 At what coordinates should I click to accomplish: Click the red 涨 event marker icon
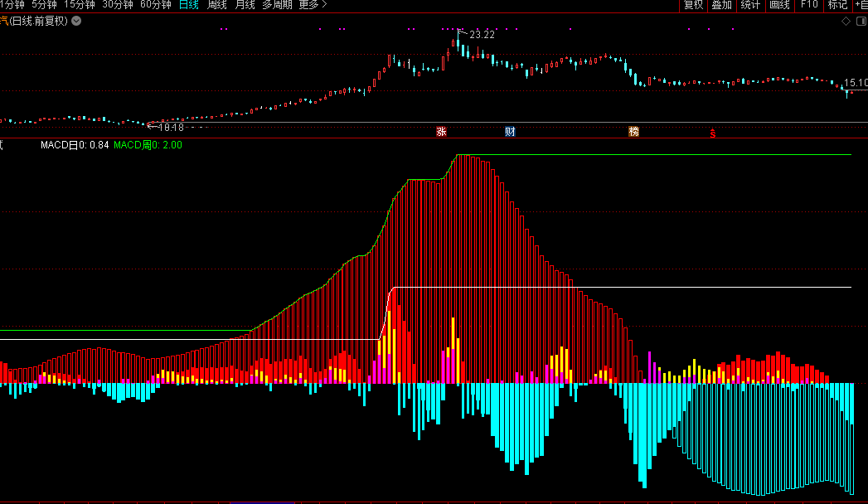coord(441,131)
